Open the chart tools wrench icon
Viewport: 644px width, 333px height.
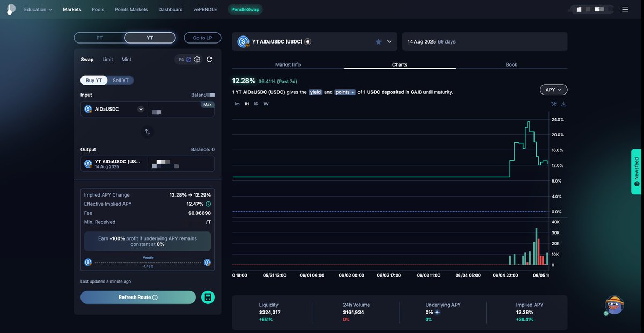(554, 104)
